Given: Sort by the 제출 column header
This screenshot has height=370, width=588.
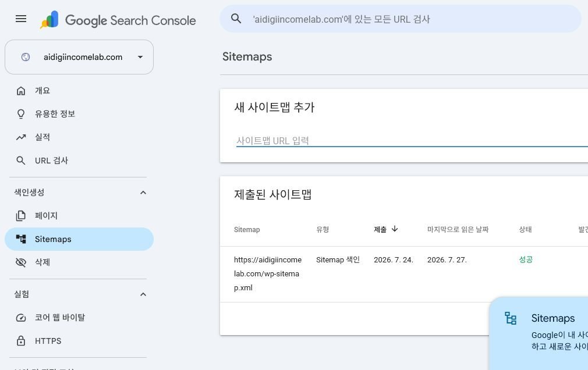Looking at the screenshot, I should click(380, 229).
